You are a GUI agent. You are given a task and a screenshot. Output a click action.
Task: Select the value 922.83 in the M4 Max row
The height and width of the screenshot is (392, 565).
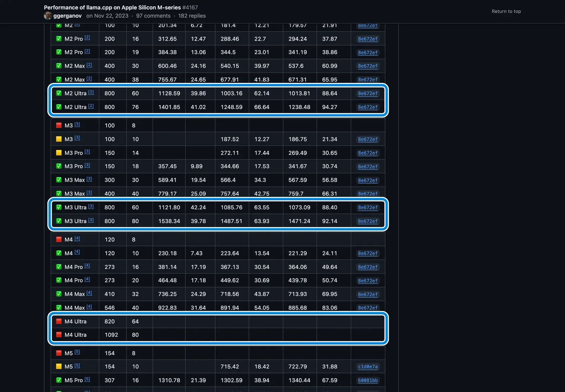pos(167,308)
